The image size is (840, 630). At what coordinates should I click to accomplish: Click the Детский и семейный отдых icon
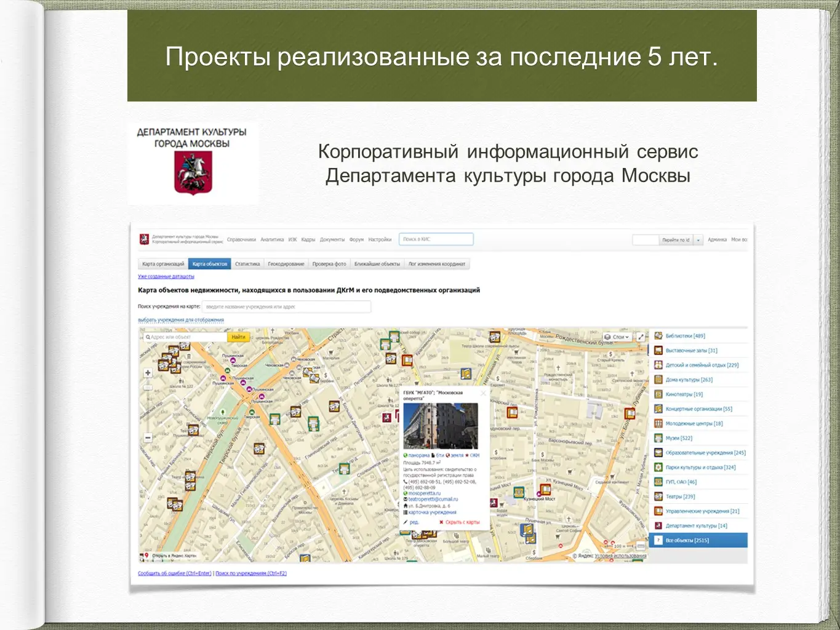[x=658, y=365]
